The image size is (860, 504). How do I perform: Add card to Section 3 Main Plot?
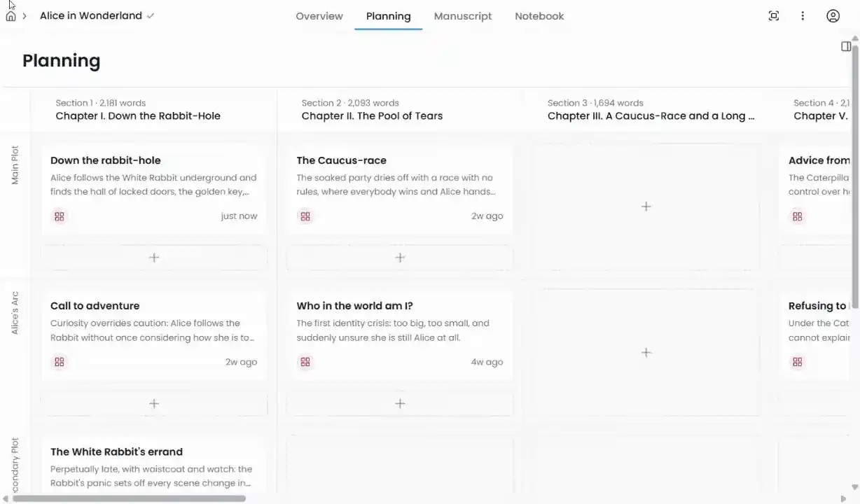coord(646,206)
